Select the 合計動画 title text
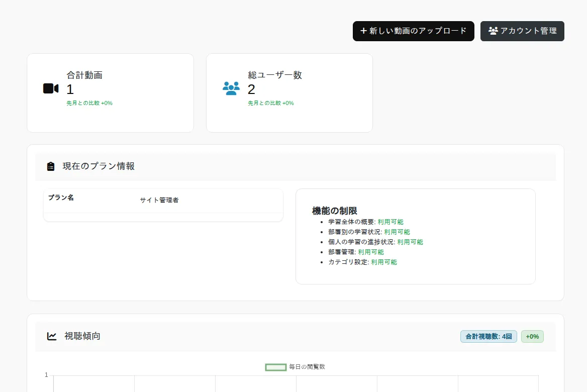The image size is (587, 392). (84, 75)
